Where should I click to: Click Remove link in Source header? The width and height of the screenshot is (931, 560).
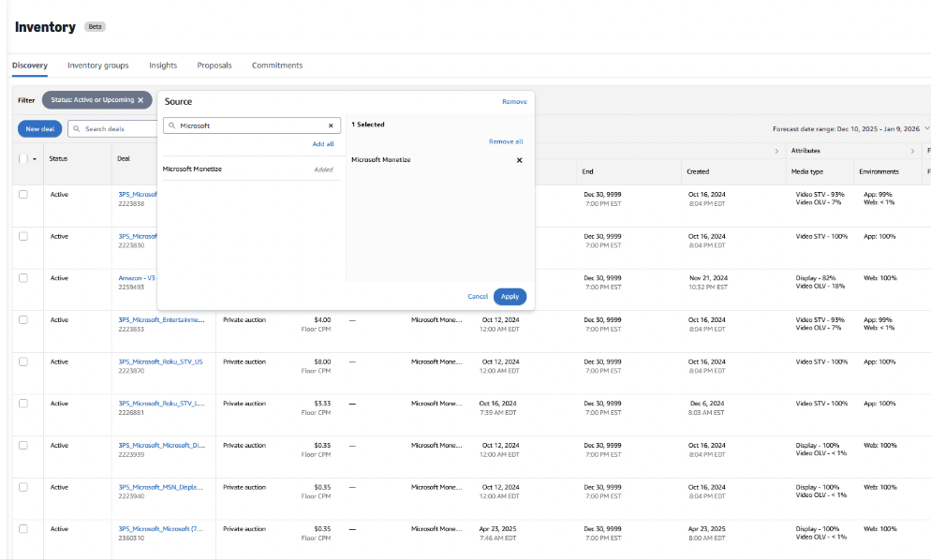[x=514, y=101]
